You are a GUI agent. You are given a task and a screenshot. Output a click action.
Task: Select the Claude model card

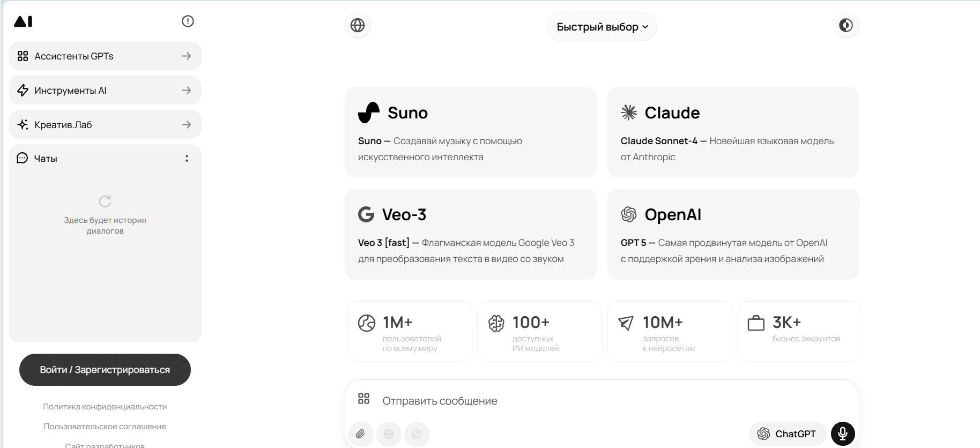point(733,132)
